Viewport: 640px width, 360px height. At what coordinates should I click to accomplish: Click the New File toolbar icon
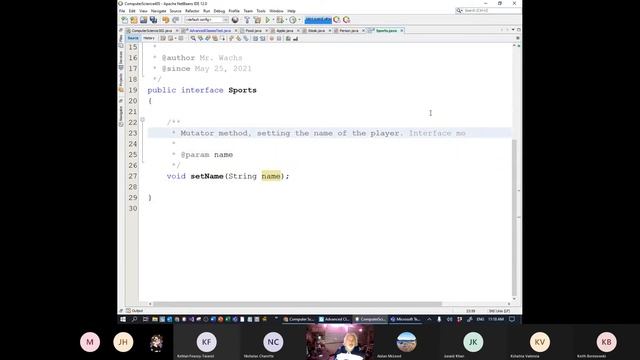click(124, 20)
